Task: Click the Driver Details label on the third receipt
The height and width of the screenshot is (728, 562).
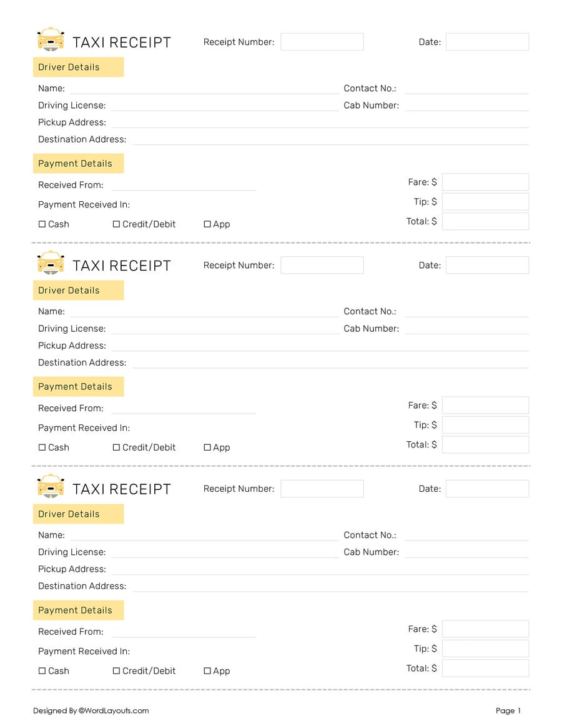Action: 78,514
